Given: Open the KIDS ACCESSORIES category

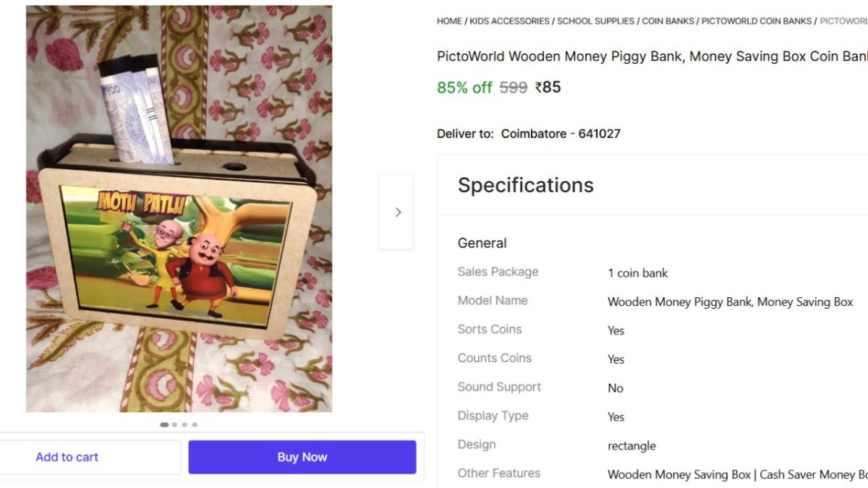Looking at the screenshot, I should [509, 21].
